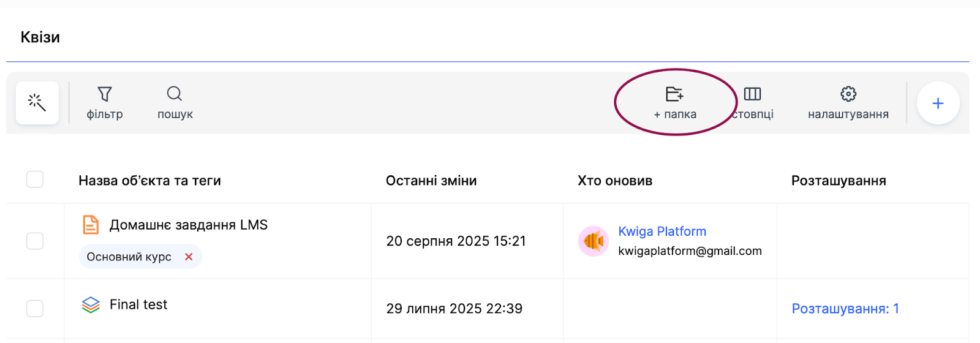Select the Final test row checkbox

coord(35,308)
